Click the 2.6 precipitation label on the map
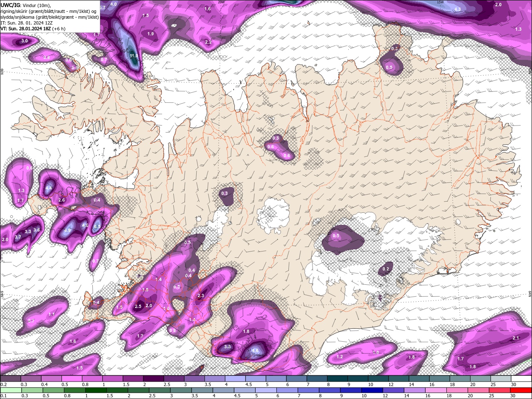 (x=62, y=200)
